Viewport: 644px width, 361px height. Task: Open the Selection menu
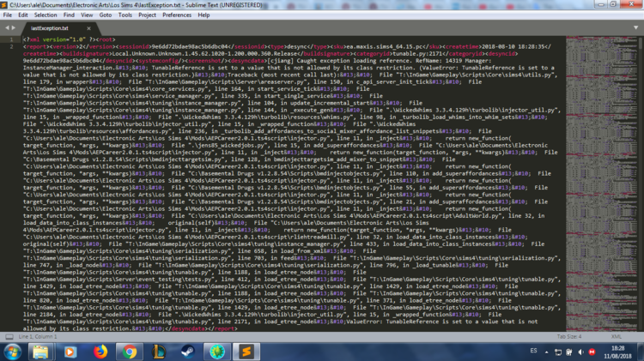tap(46, 15)
